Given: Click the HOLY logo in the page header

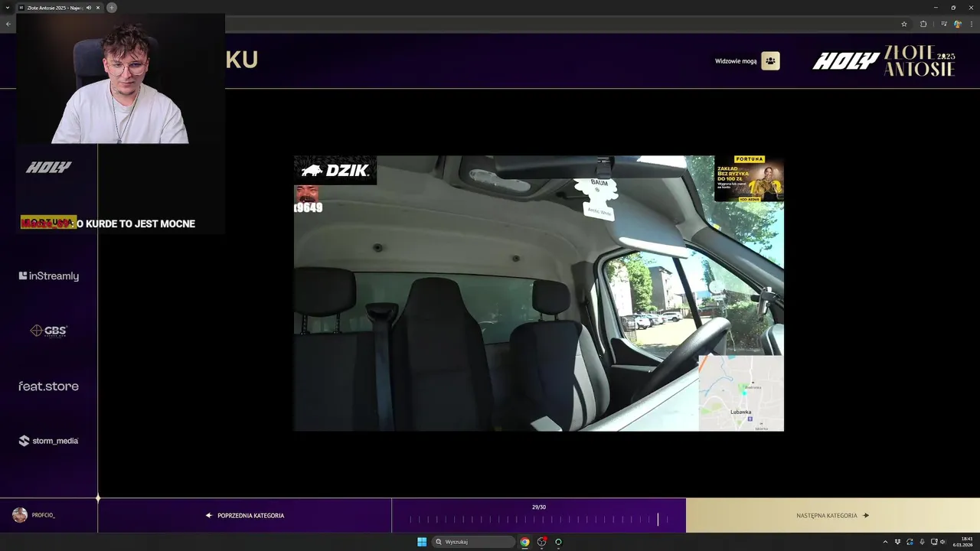Looking at the screenshot, I should 845,61.
